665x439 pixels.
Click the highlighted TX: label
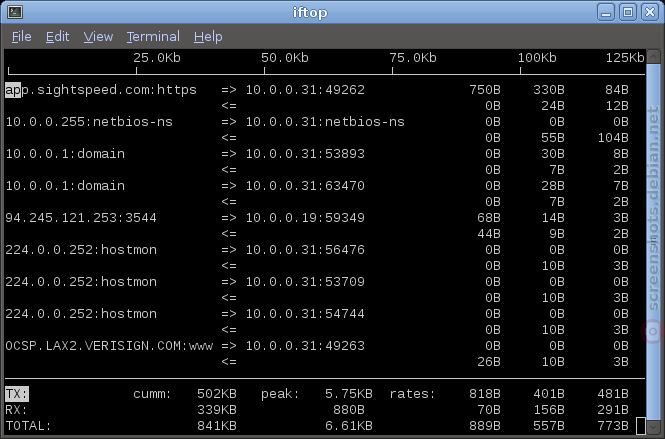[17, 394]
